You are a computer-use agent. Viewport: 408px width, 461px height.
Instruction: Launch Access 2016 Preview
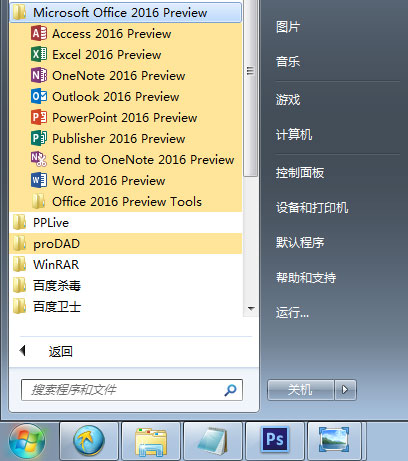point(126,34)
